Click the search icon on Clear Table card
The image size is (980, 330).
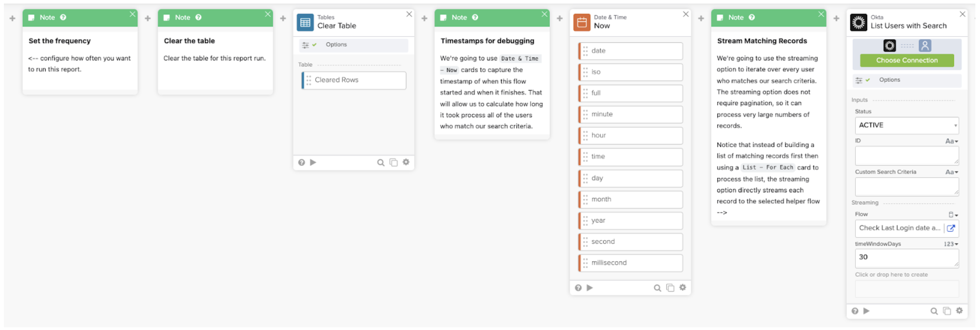pyautogui.click(x=380, y=163)
